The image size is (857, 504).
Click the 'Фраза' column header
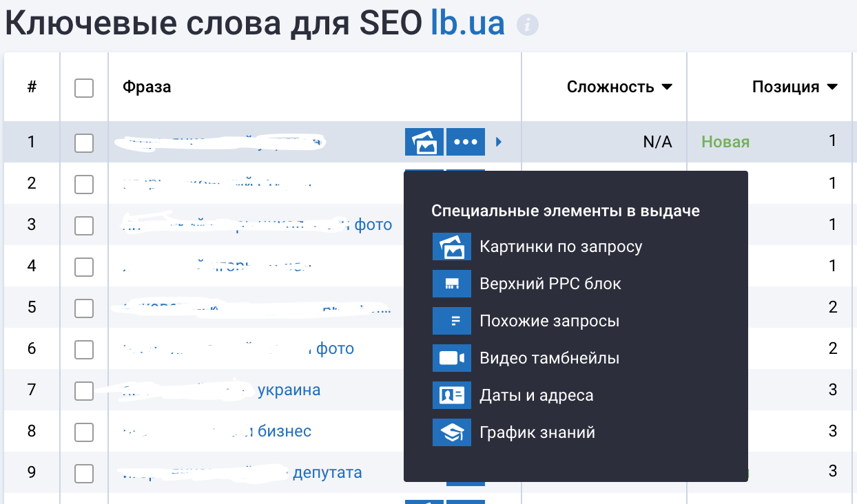(147, 87)
